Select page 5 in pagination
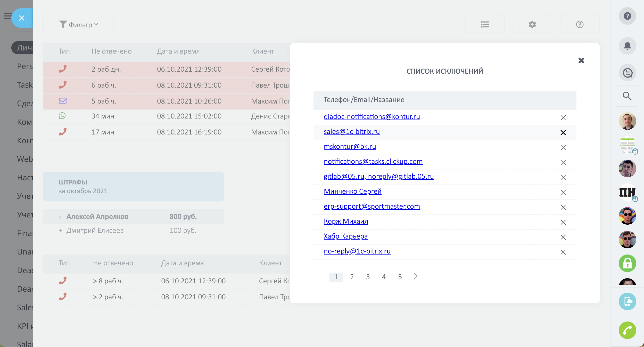Viewport: 644px width, 347px height. click(x=400, y=277)
